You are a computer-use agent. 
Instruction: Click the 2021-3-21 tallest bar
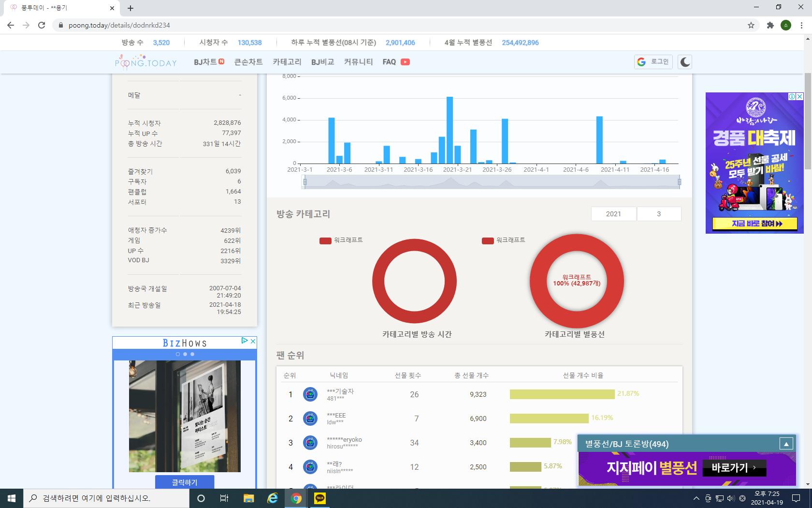pyautogui.click(x=449, y=130)
